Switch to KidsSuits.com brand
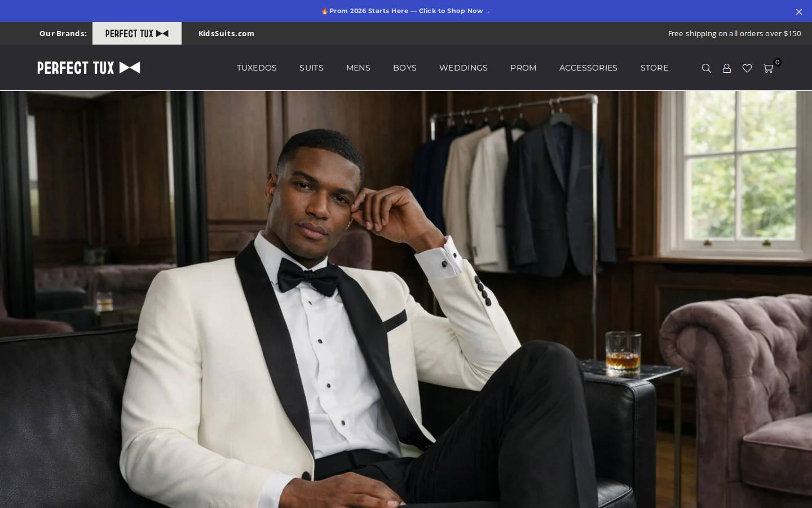 pos(226,33)
